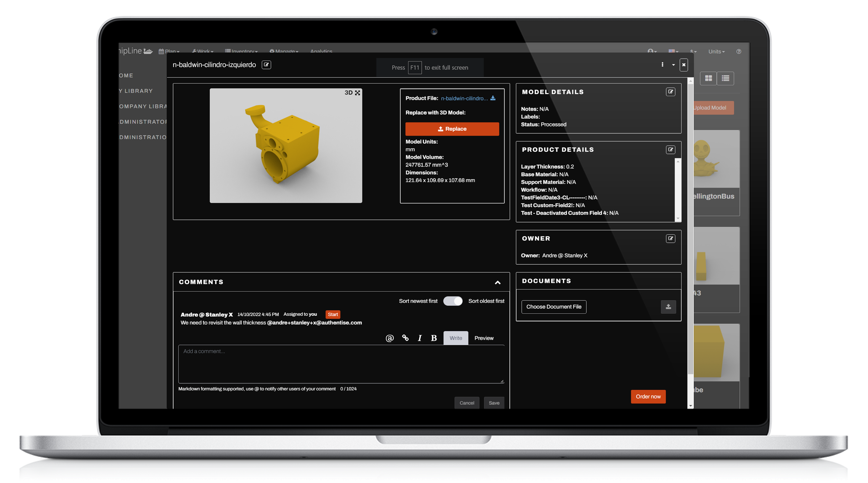This screenshot has width=868, height=483.
Task: Open the three-dot options menu
Action: click(662, 65)
